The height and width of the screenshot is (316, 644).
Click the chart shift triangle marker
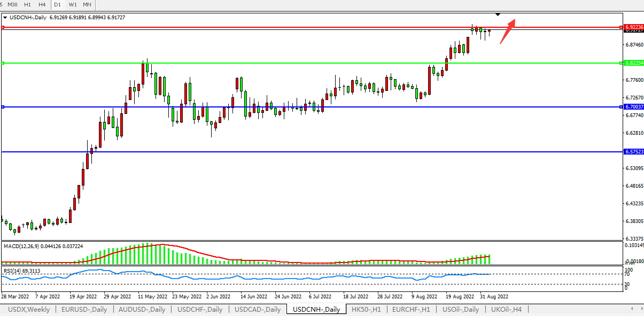(x=498, y=14)
